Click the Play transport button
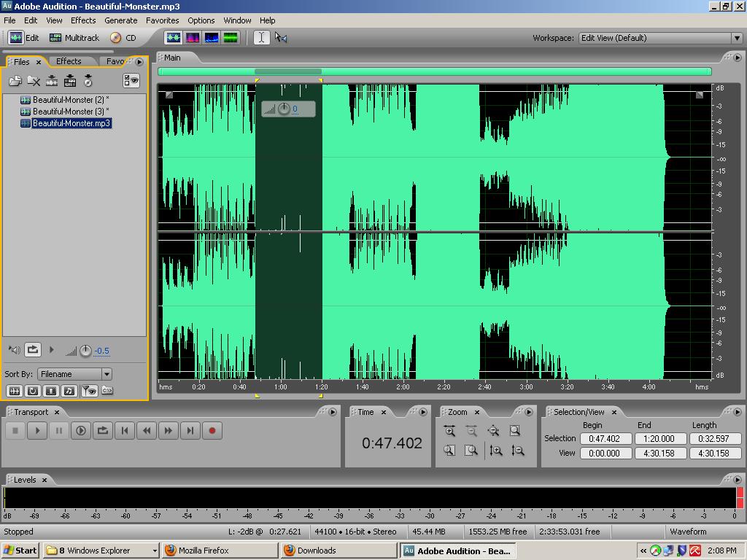 click(x=37, y=431)
